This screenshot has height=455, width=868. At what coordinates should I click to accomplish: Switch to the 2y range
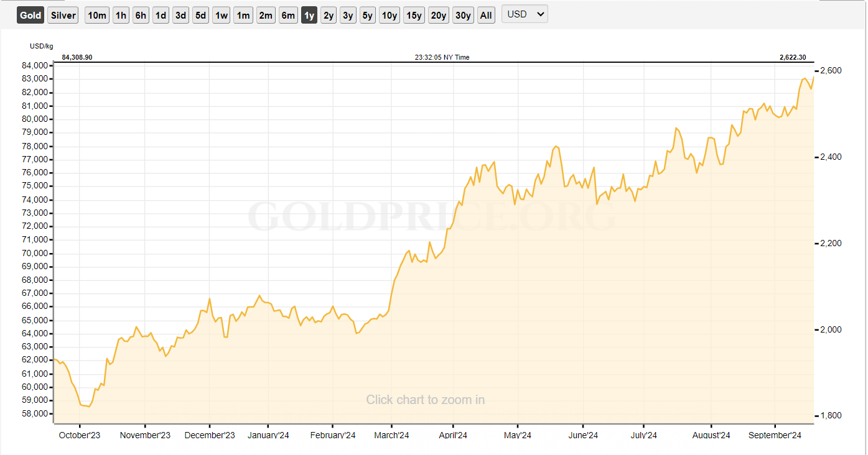click(x=329, y=15)
